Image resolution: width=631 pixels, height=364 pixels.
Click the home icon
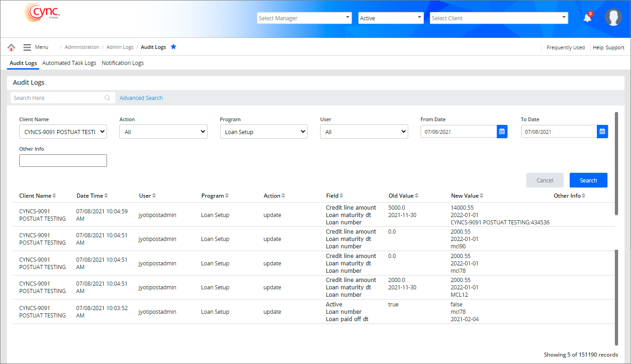pos(12,47)
